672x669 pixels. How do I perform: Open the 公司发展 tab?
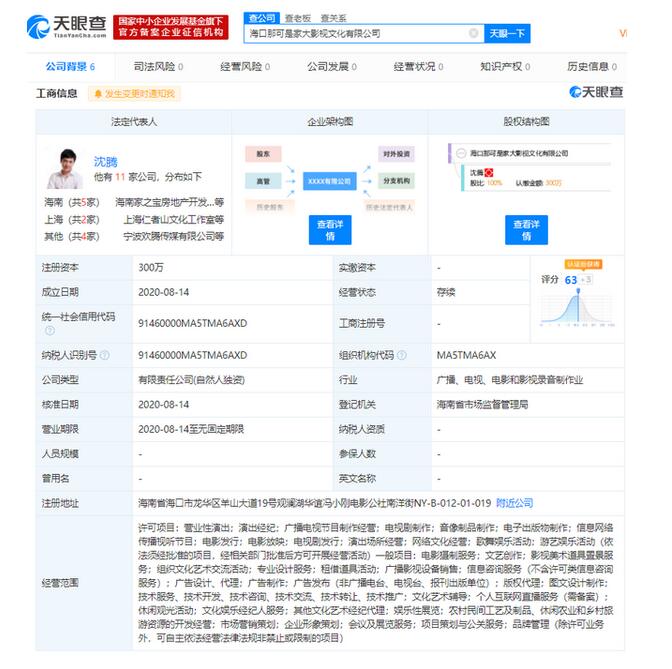pos(332,67)
